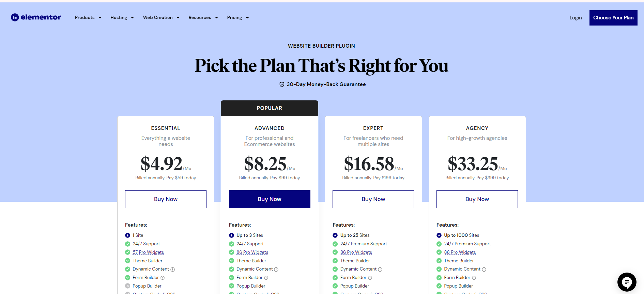Click Buy Now for Essential plan

pos(166,199)
